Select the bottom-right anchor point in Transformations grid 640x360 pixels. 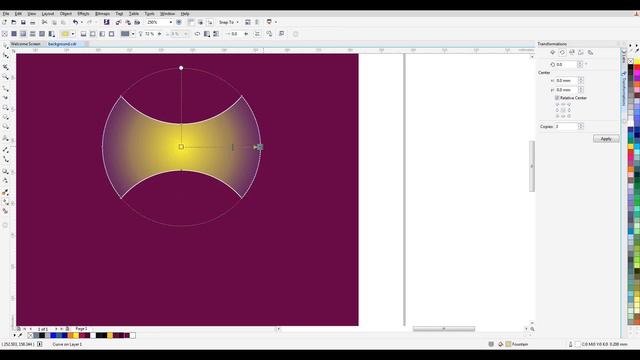coord(569,116)
